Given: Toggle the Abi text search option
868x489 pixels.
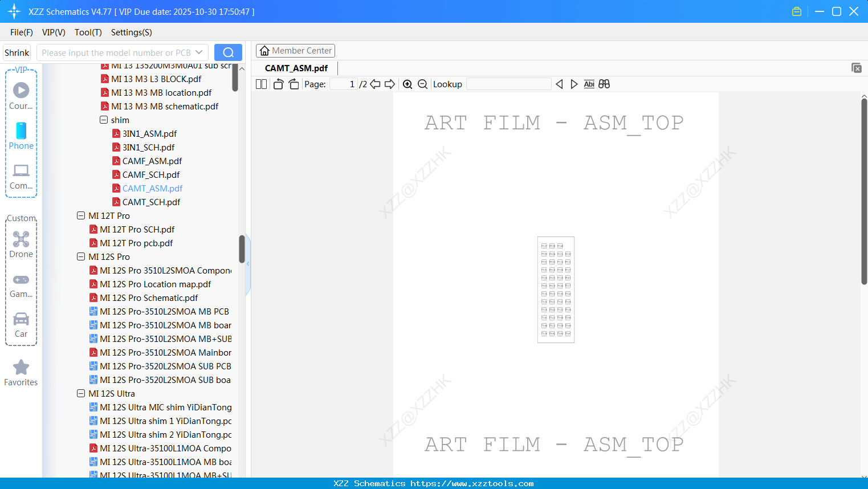Looking at the screenshot, I should click(589, 84).
